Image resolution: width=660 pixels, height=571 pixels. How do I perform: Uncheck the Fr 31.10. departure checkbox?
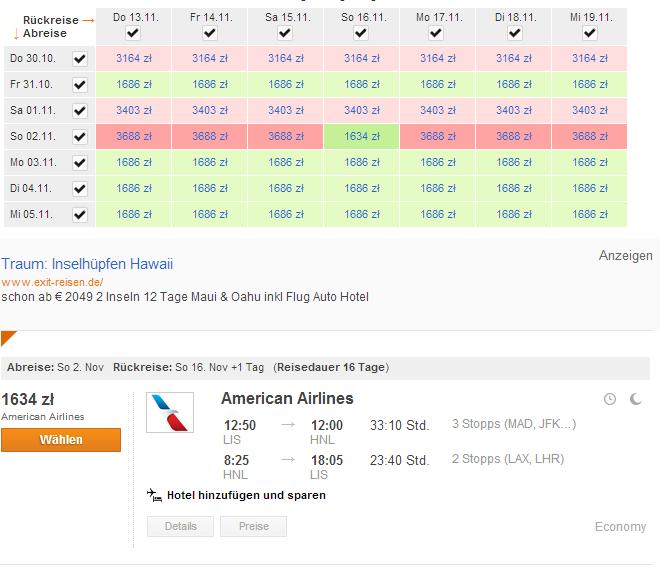click(80, 85)
